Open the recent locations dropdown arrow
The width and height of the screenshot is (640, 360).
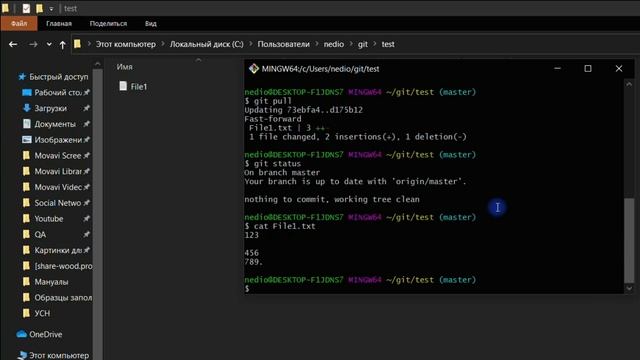coord(49,44)
